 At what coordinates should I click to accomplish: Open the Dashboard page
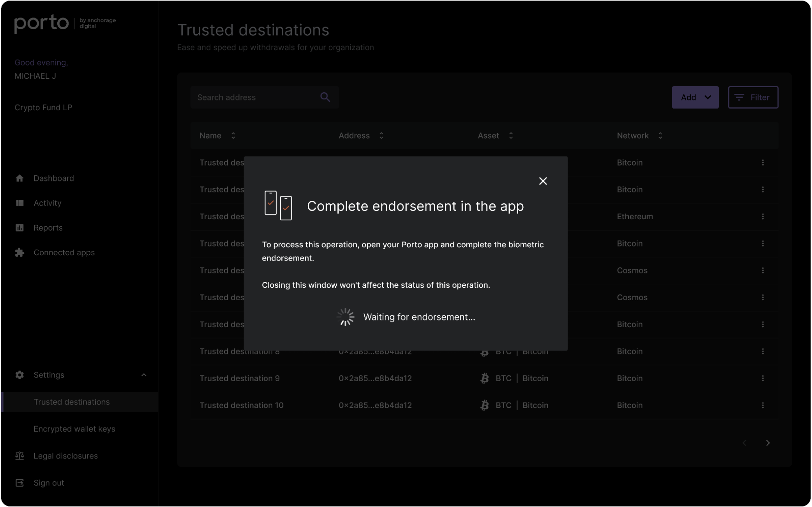[54, 178]
